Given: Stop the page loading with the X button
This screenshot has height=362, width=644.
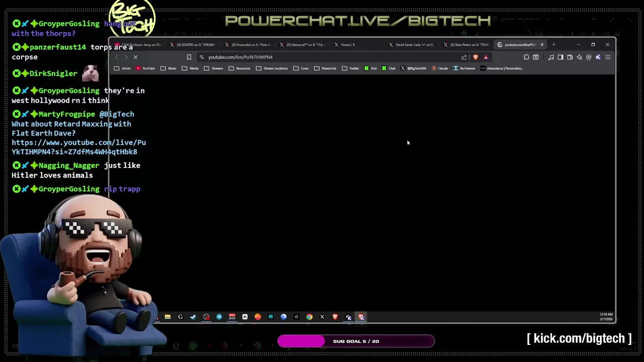Looking at the screenshot, I should (x=135, y=57).
